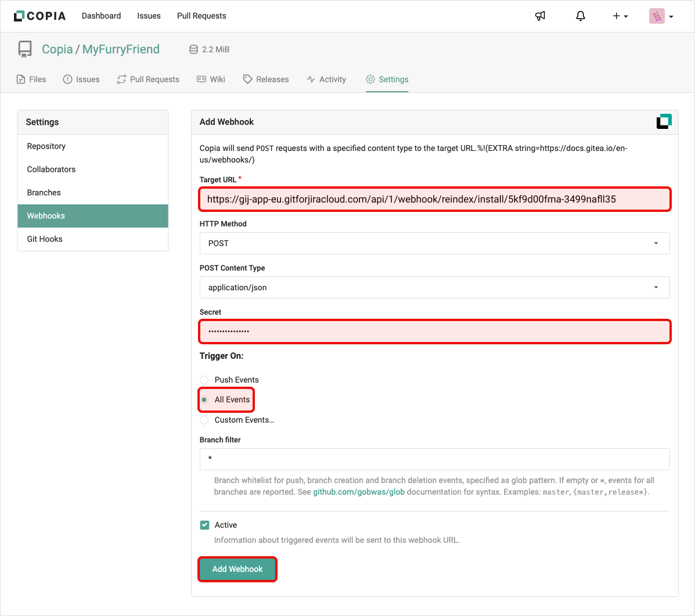Click the Copia logo in the navbar
695x616 pixels.
tap(39, 16)
